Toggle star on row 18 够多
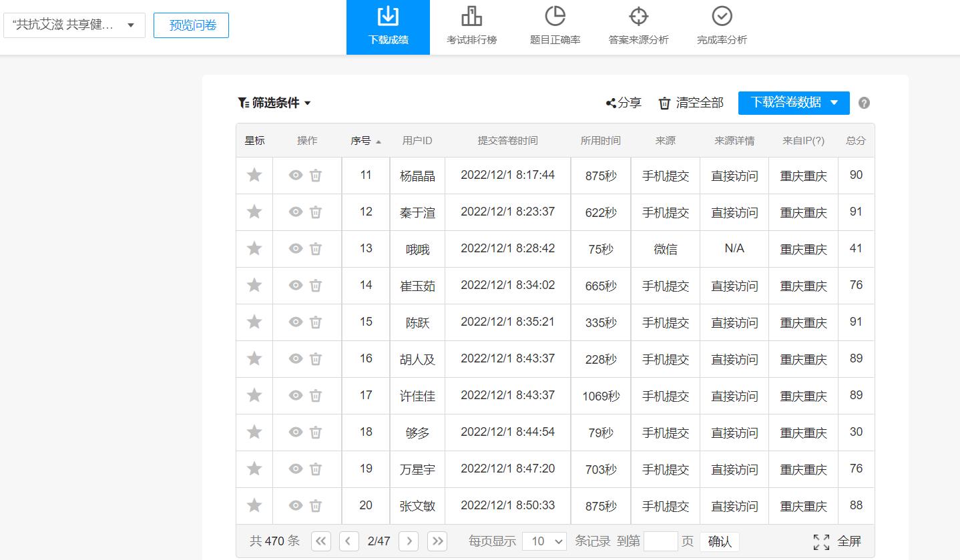 tap(254, 433)
